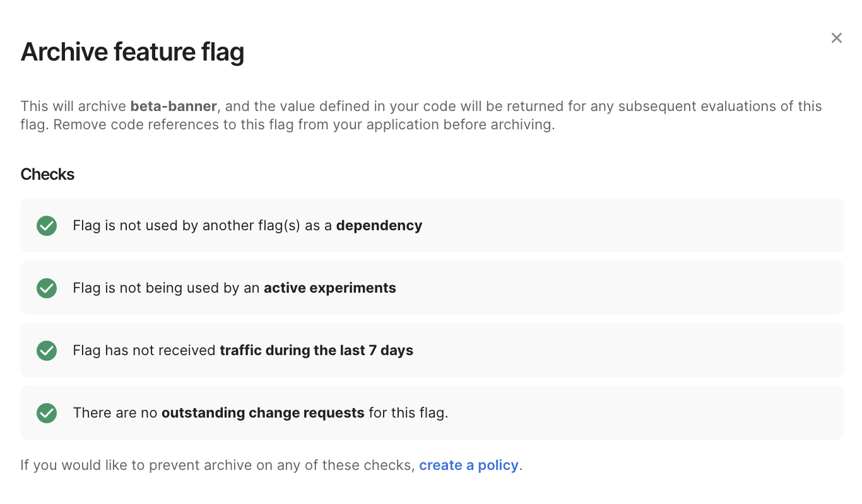Click the "Archive feature flag" dialog title
This screenshot has height=504, width=862.
[133, 52]
